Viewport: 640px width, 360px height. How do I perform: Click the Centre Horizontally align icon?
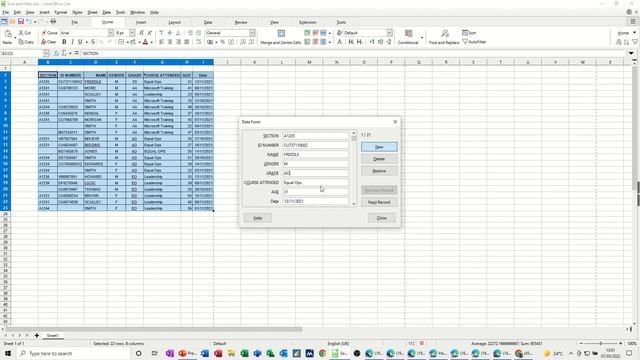pos(170,42)
